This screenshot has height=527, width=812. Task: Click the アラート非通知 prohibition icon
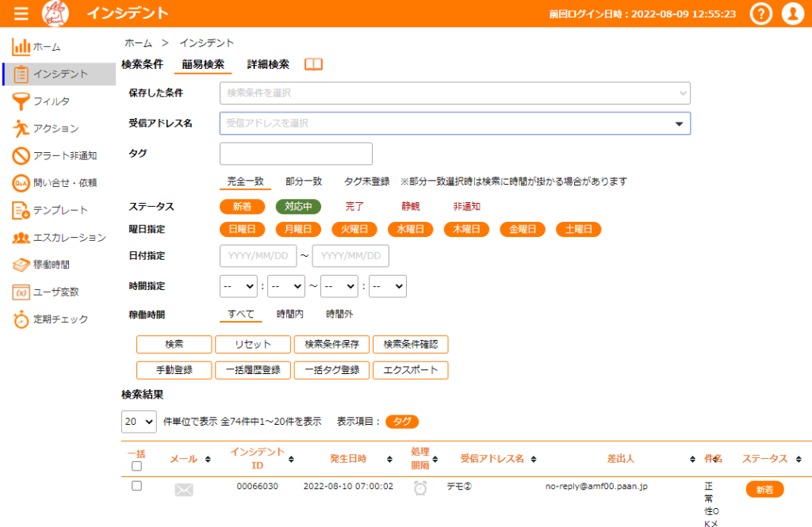21,156
